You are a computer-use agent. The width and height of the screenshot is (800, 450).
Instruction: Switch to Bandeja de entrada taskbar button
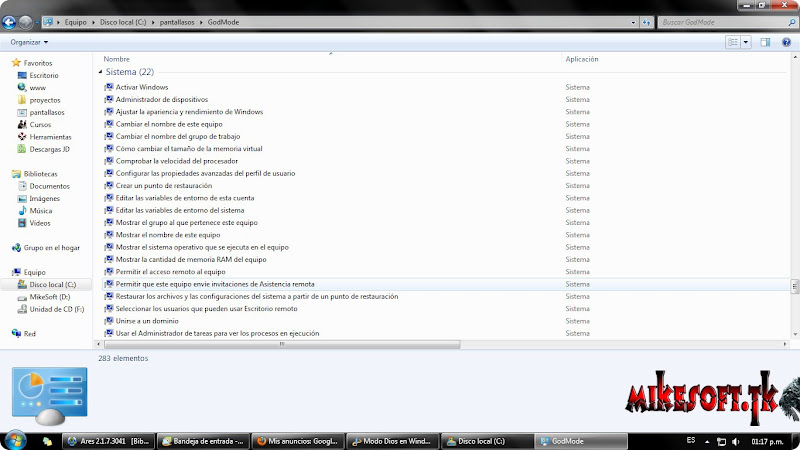[x=204, y=441]
